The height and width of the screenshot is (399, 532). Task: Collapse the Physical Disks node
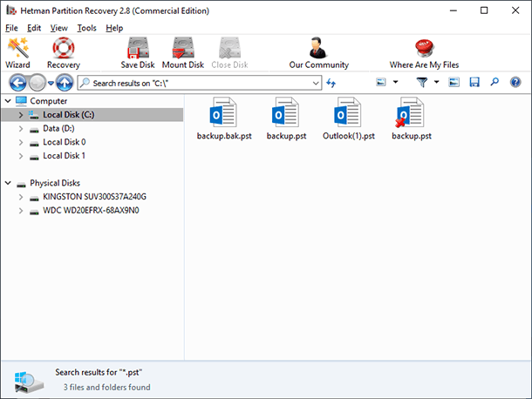point(8,183)
